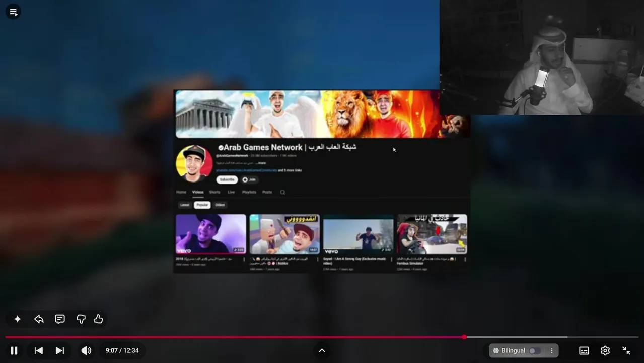Screen dimensions: 644x363
Task: Open the player settings gear
Action: coord(605,350)
